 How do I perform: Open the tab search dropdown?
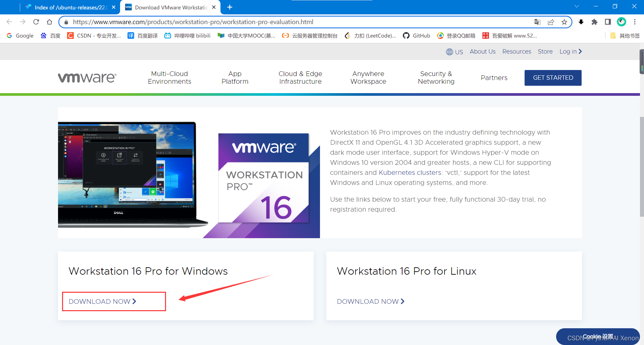(x=577, y=6)
